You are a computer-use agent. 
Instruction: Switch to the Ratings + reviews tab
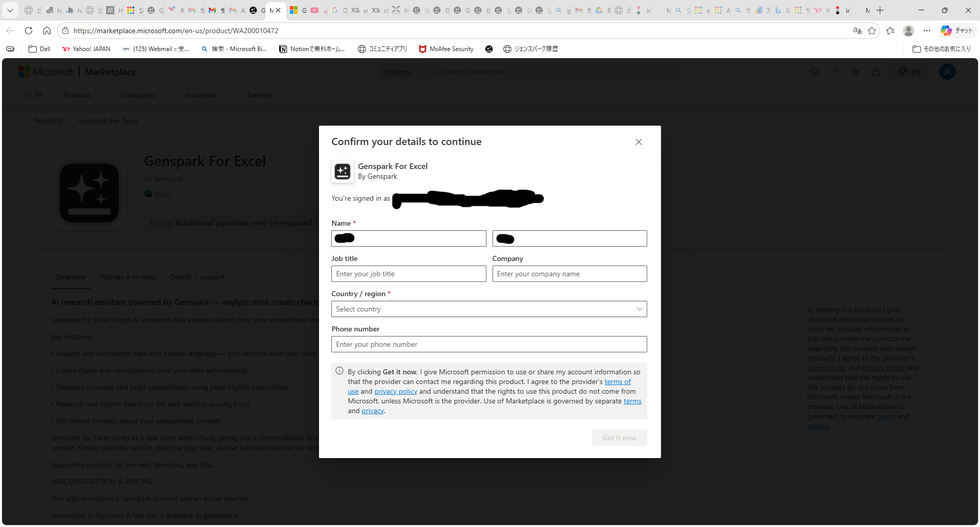click(128, 277)
